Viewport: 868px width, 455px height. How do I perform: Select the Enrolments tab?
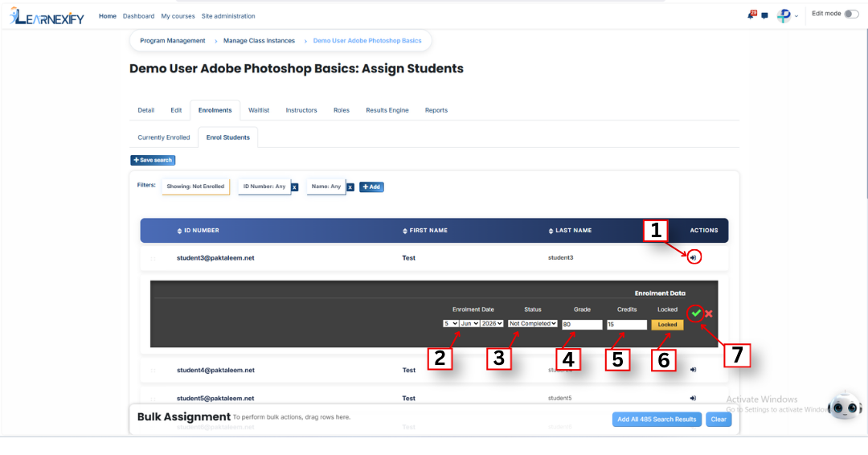(x=215, y=110)
